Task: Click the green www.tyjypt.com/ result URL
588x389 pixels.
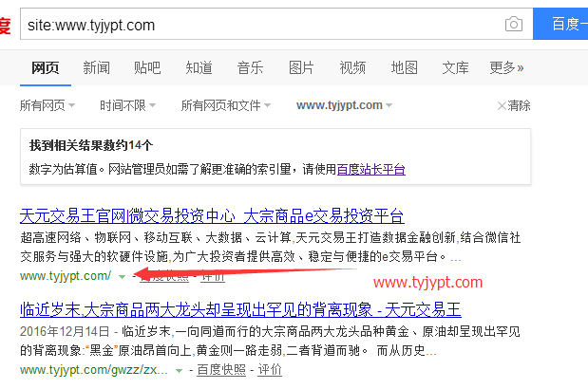Action: pos(66,276)
